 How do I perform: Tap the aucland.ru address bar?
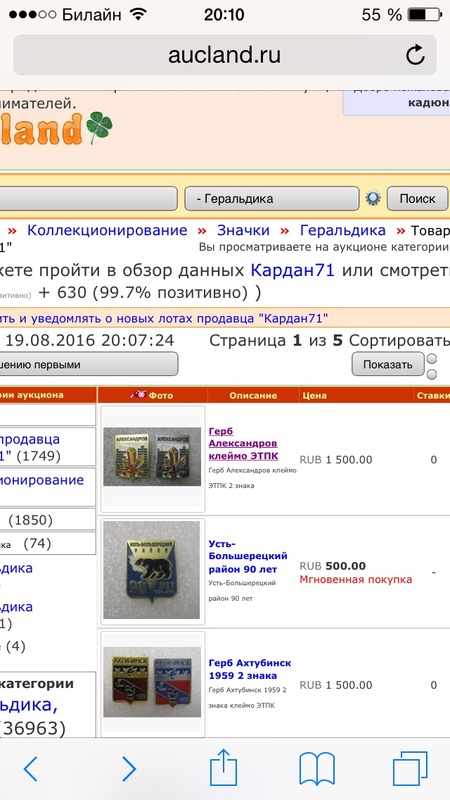pos(224,55)
